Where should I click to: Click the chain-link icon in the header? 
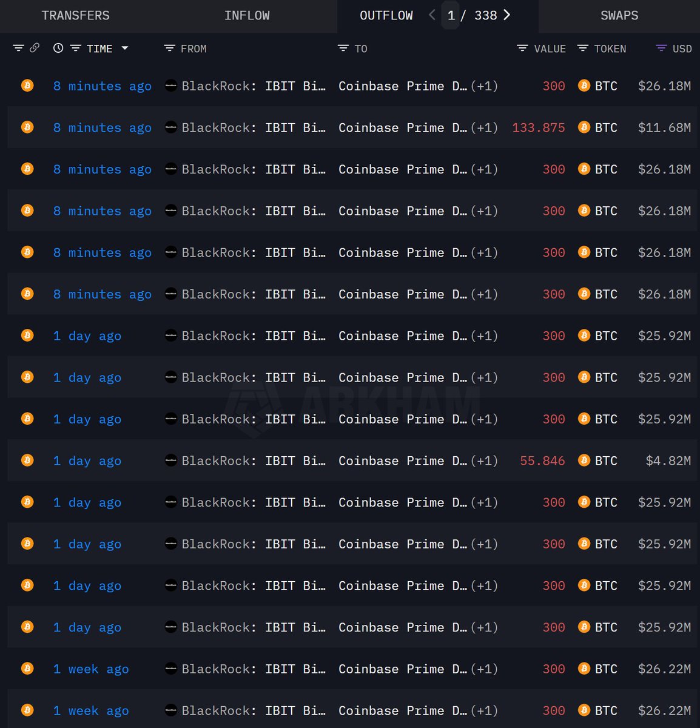[35, 48]
